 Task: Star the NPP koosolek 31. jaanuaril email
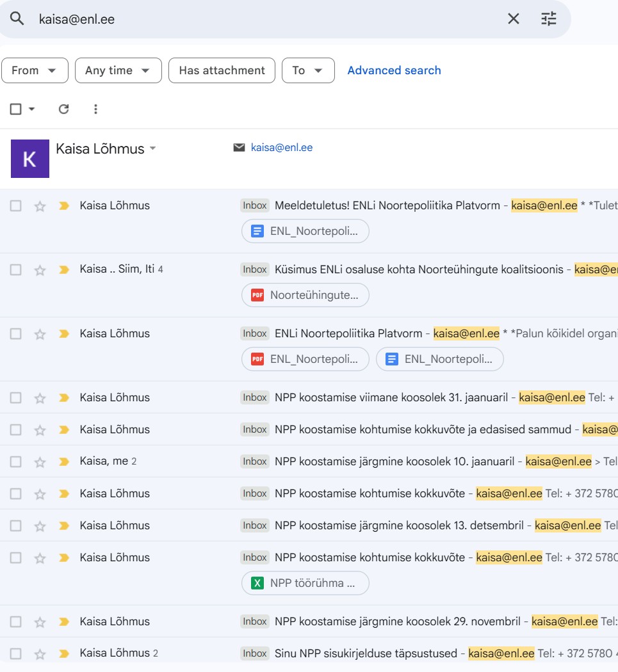pos(40,398)
